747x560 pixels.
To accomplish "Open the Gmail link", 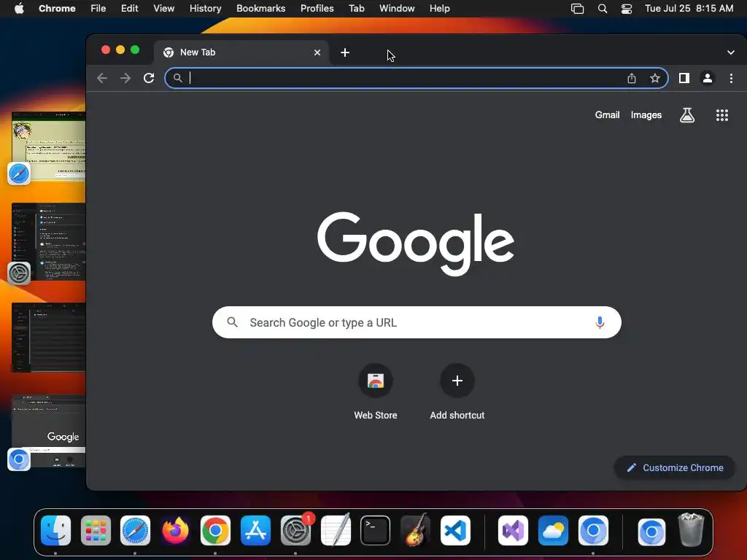I will [608, 115].
